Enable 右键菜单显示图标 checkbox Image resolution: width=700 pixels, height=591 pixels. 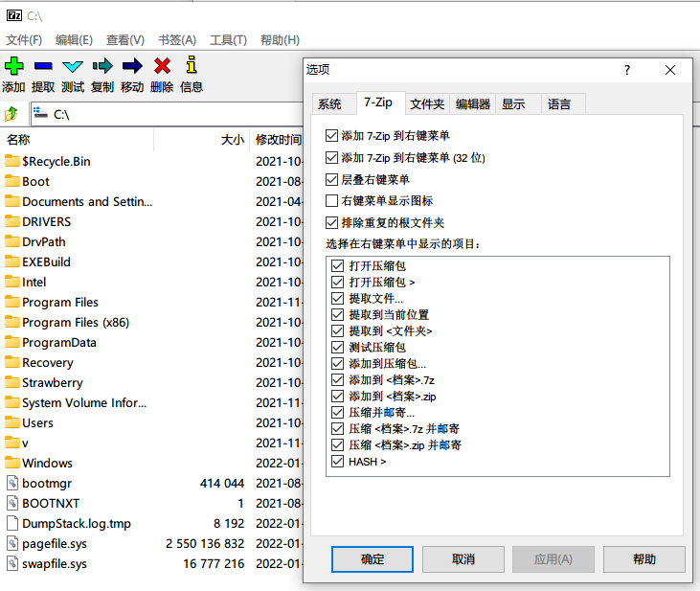pos(331,200)
